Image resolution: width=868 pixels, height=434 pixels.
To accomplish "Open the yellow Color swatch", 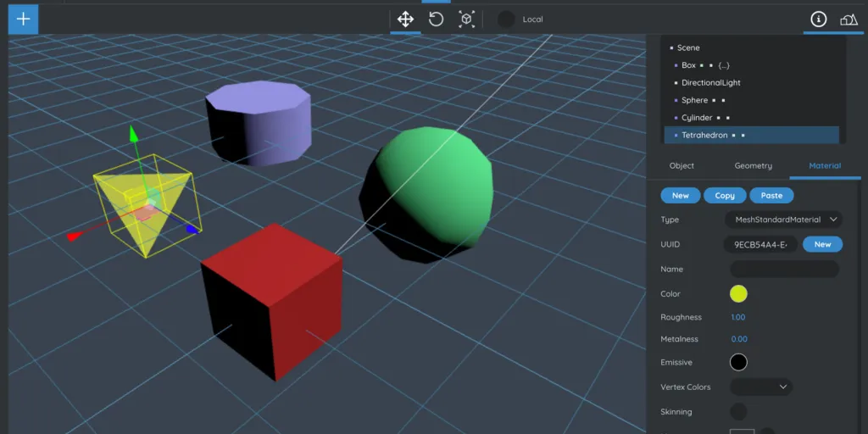I will (x=738, y=294).
